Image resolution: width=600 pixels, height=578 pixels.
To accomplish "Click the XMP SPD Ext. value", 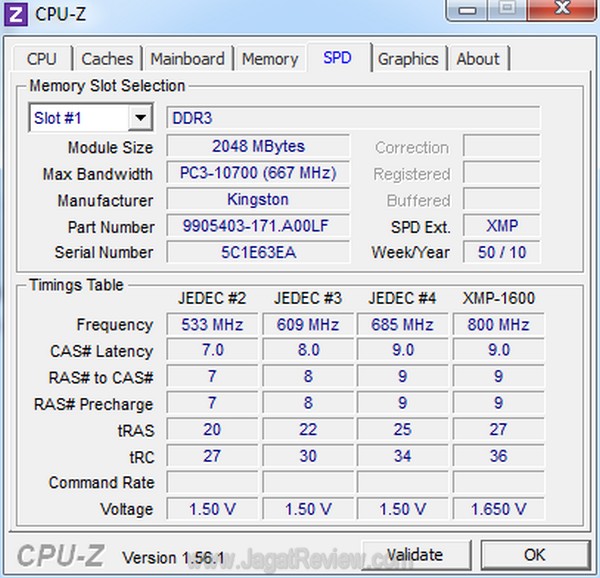I will click(502, 226).
